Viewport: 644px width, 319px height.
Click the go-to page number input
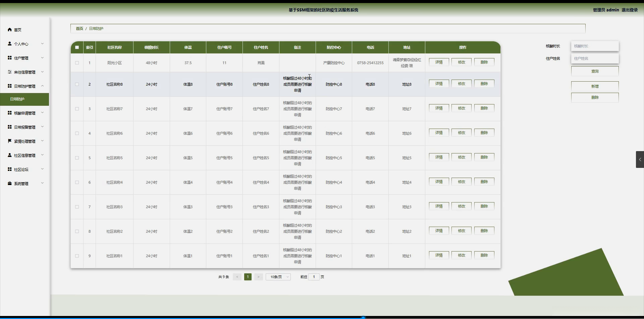tap(314, 277)
